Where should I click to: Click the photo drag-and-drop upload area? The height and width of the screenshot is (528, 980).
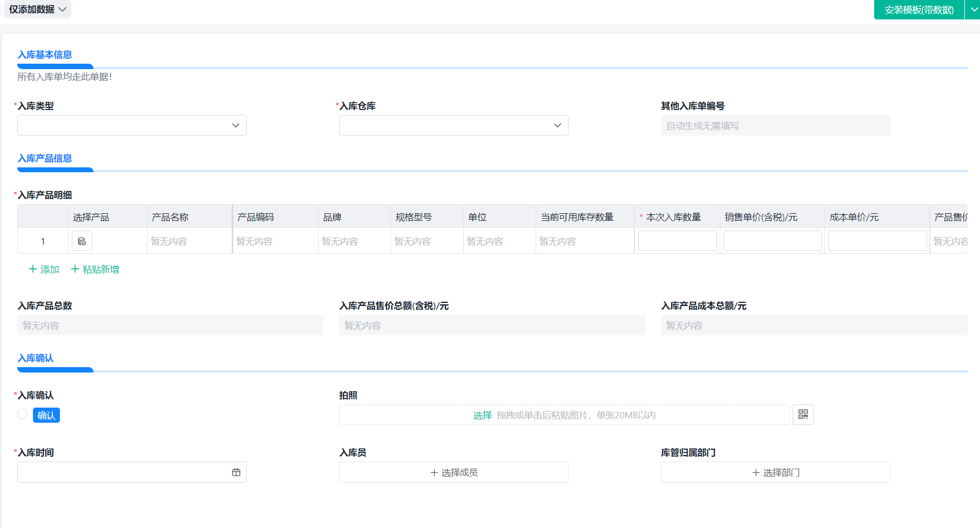point(564,415)
